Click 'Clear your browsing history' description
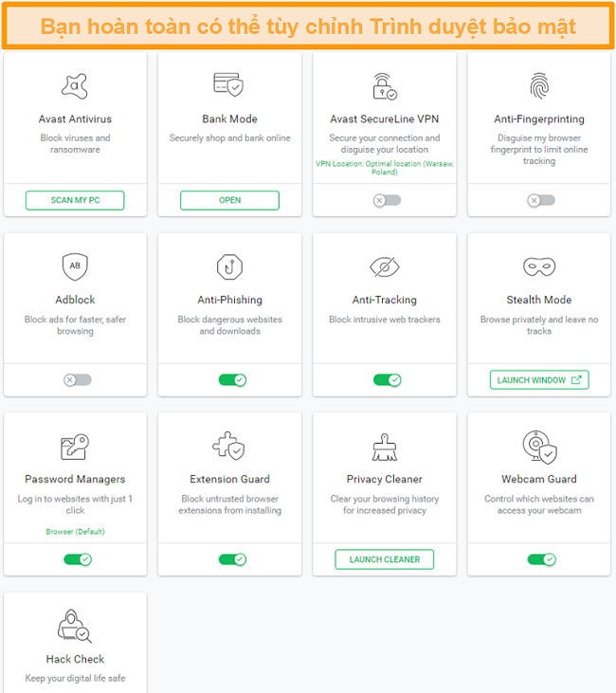Screen dimensions: 616x693 [385, 504]
